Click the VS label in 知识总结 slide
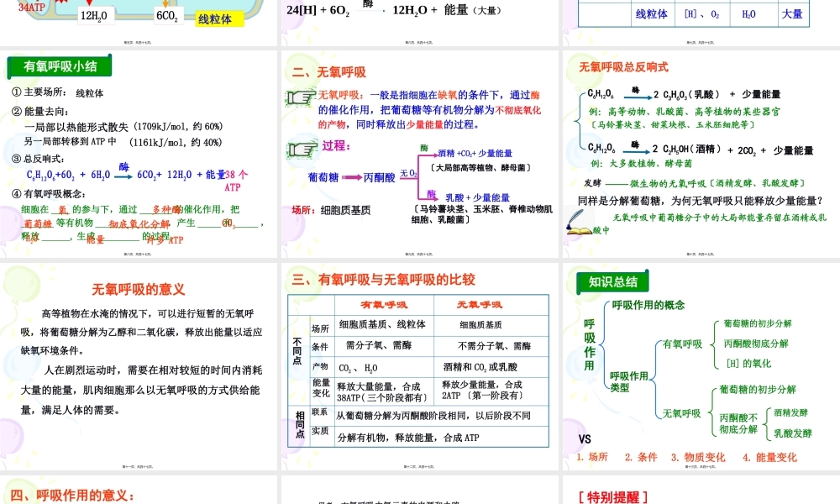 [585, 439]
